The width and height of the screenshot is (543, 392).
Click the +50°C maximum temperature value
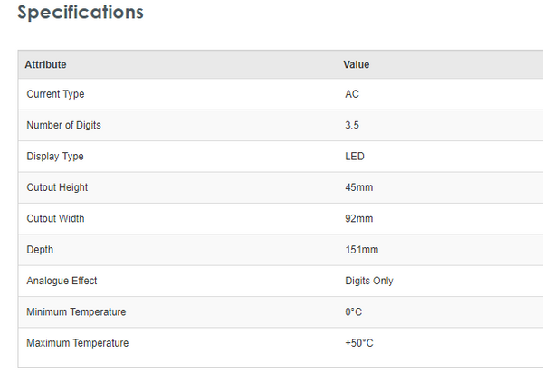coord(360,343)
